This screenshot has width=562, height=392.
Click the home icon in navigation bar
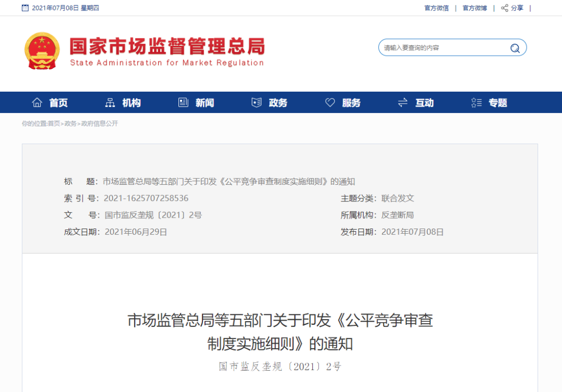(x=37, y=103)
